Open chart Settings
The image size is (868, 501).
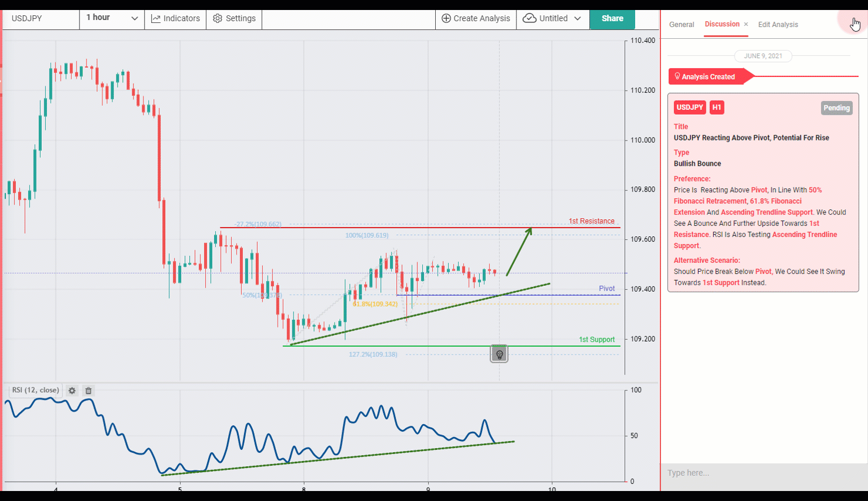coord(234,18)
